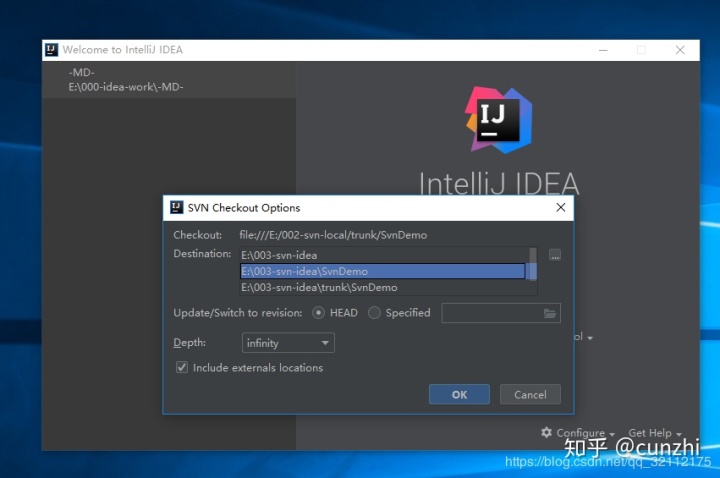Image resolution: width=720 pixels, height=478 pixels.
Task: Click the Configure gear icon
Action: click(546, 433)
